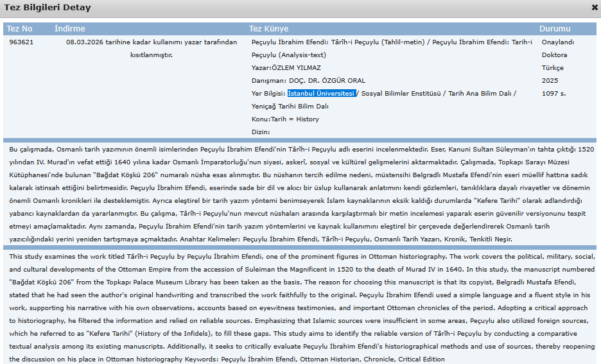The image size is (601, 364).
Task: Close the Tez Bilgileri Detay dialog
Action: point(594,7)
